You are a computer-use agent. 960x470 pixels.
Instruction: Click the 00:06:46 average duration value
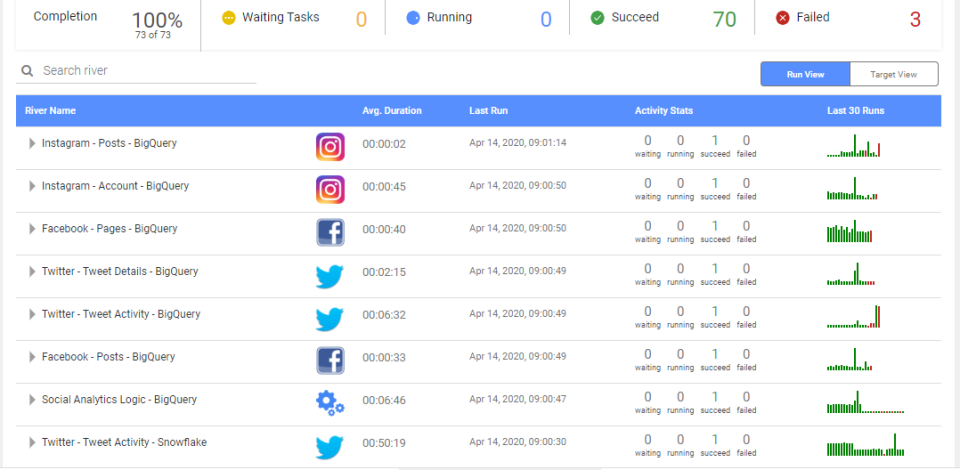[x=384, y=401]
